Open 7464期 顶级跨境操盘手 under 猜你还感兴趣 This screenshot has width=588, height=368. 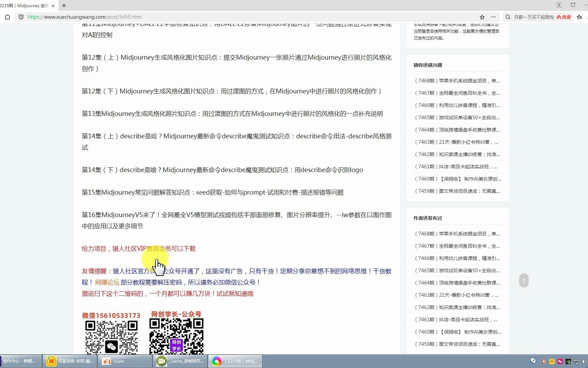click(x=457, y=130)
